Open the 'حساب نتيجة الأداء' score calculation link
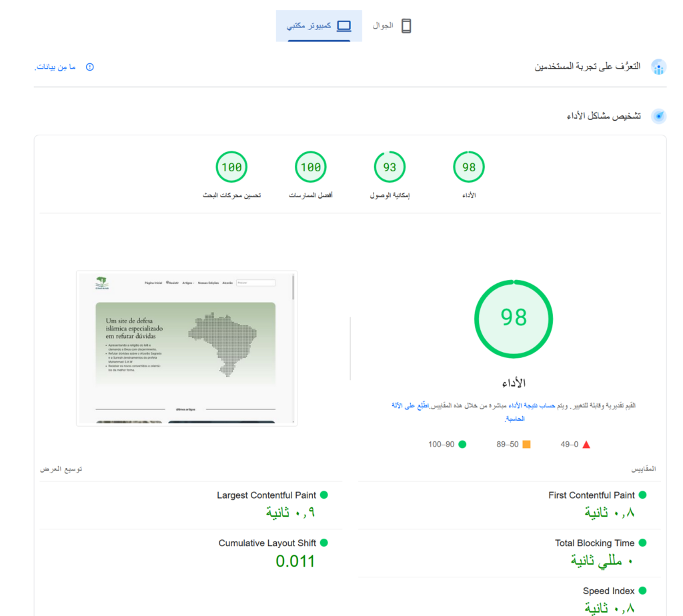 point(532,406)
